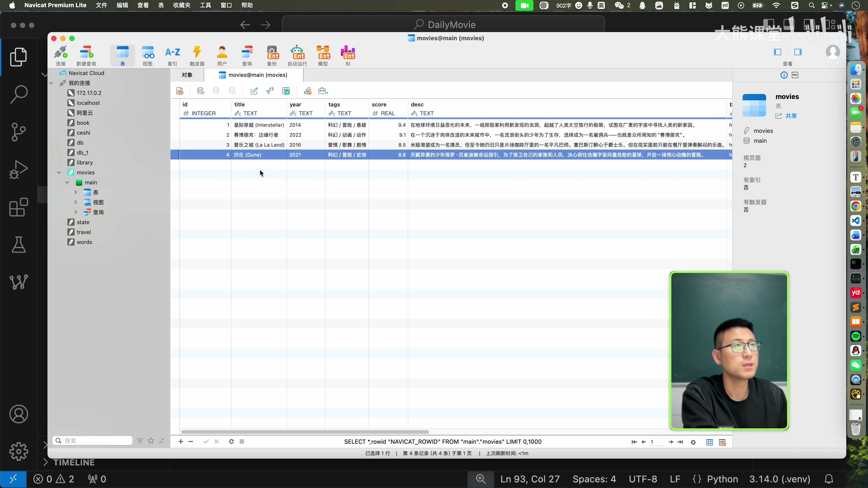This screenshot has width=868, height=488.
Task: Open the 收藏夹 menu in menu bar
Action: click(x=182, y=5)
